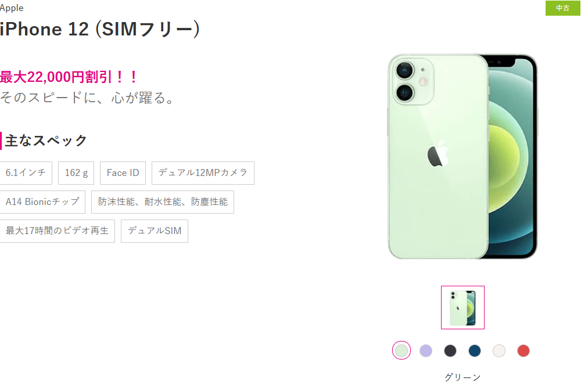Click the 162 g spec tag
Image resolution: width=588 pixels, height=392 pixels.
[x=76, y=172]
